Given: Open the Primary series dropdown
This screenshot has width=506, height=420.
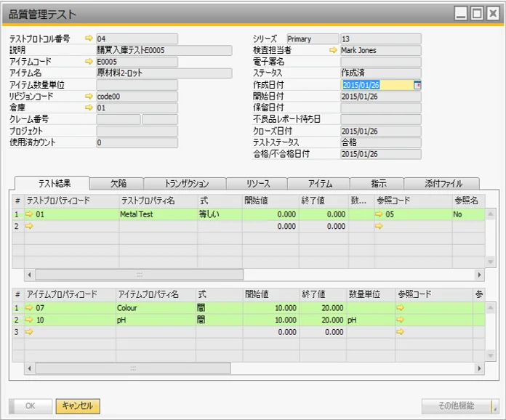Looking at the screenshot, I should 313,39.
